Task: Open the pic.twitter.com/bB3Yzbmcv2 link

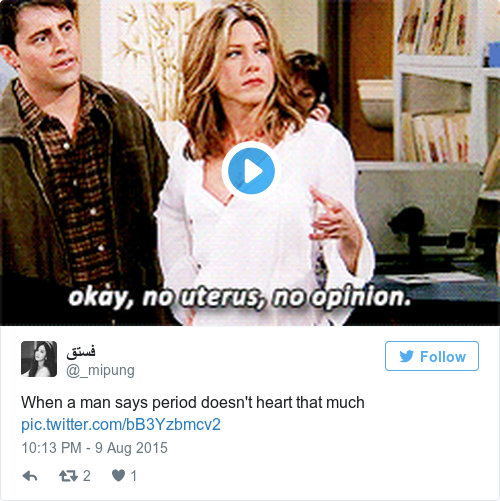Action: (121, 425)
